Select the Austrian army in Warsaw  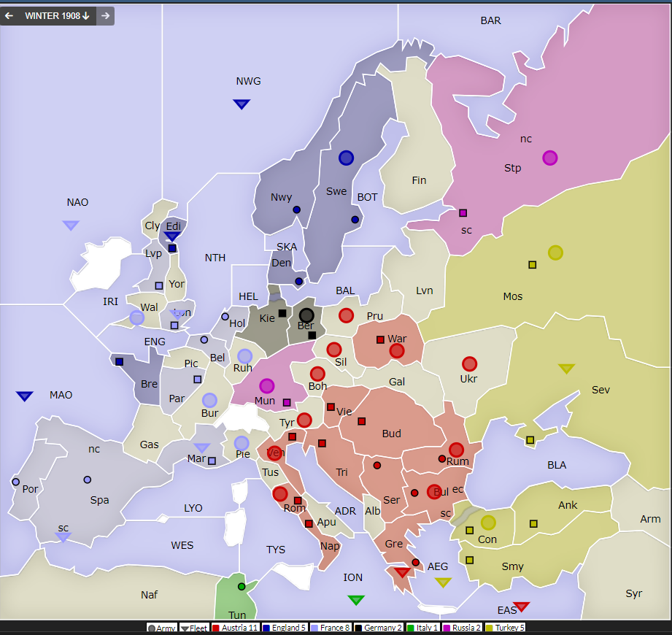pyautogui.click(x=397, y=351)
